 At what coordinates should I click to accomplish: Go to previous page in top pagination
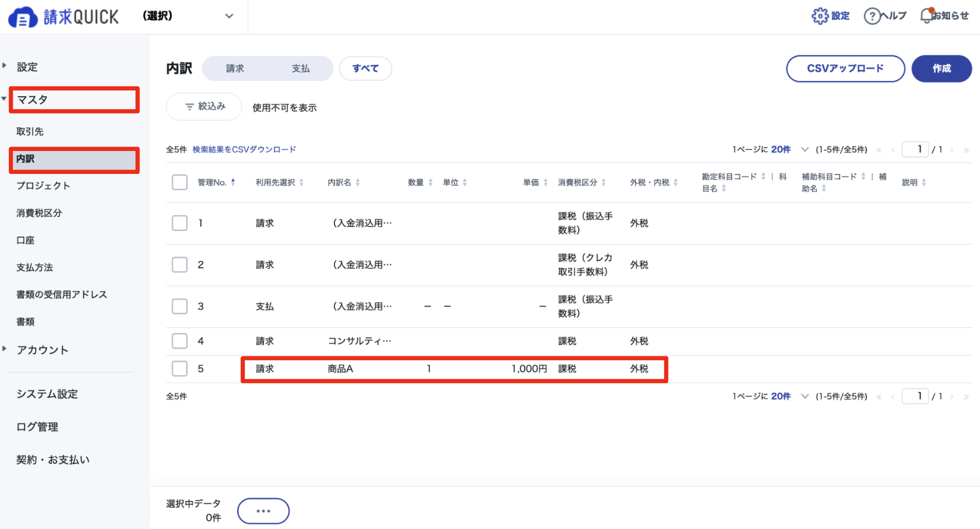(893, 150)
